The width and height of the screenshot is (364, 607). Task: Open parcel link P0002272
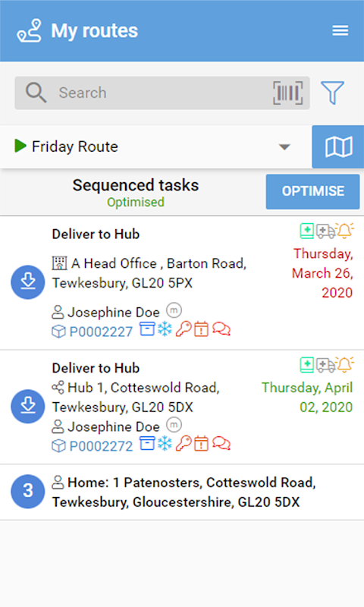click(101, 446)
